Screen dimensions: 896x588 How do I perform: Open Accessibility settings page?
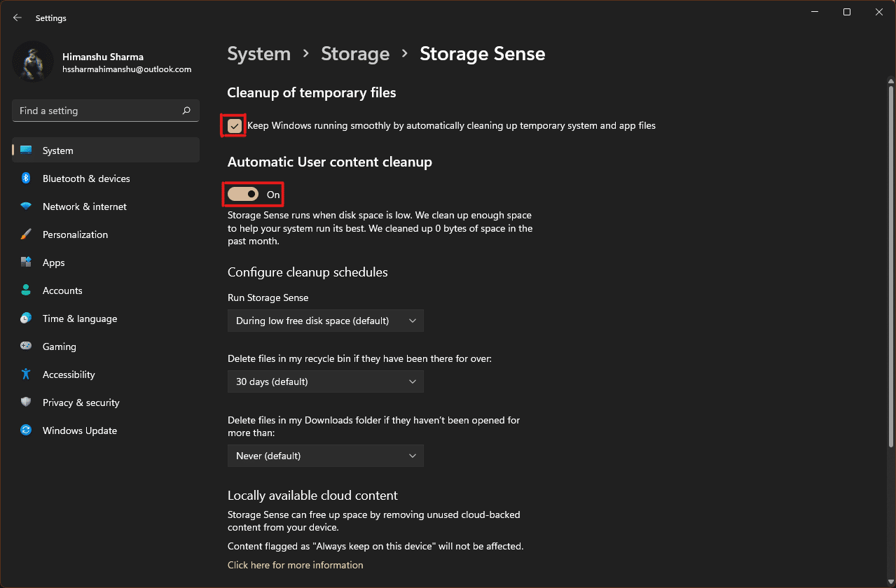tap(106, 374)
